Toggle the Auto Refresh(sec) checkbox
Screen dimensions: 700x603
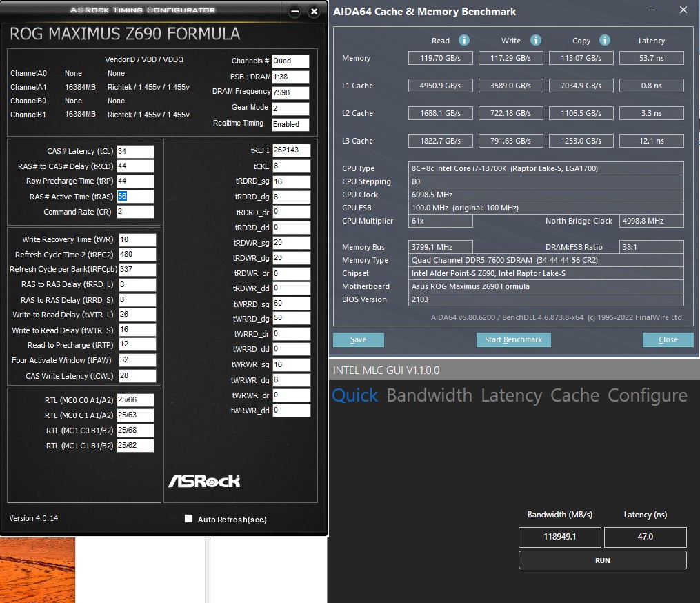coord(189,519)
